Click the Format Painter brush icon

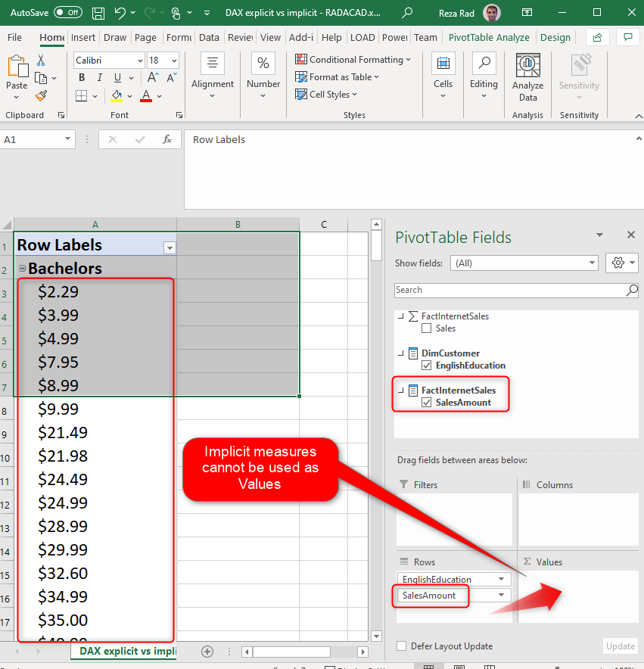(x=41, y=96)
